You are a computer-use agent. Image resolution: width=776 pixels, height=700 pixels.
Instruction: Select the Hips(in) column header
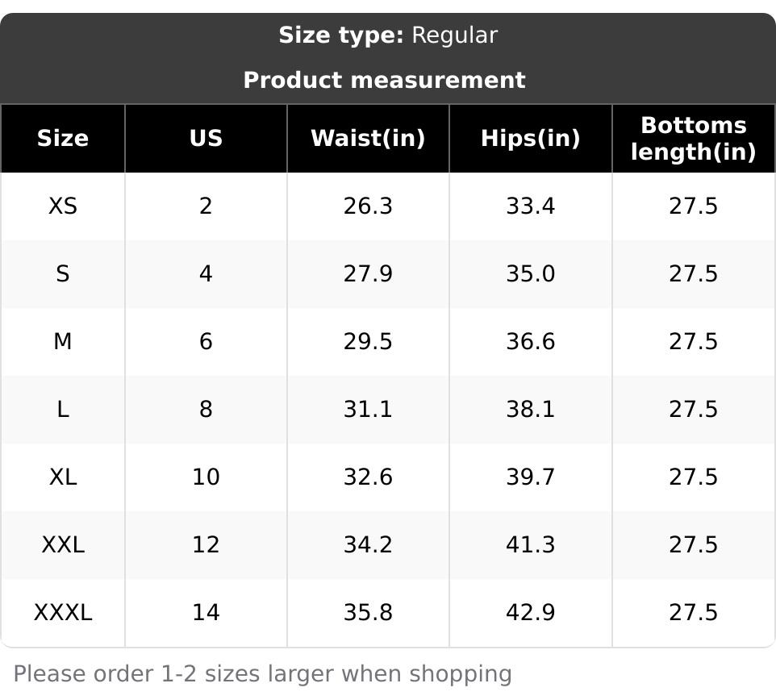tap(530, 139)
